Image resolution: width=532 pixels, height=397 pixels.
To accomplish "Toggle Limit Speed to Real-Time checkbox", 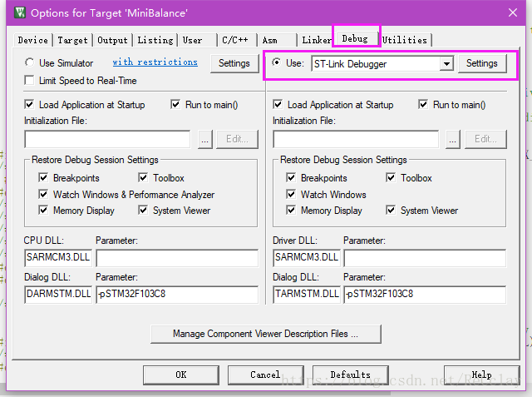I will pos(30,81).
